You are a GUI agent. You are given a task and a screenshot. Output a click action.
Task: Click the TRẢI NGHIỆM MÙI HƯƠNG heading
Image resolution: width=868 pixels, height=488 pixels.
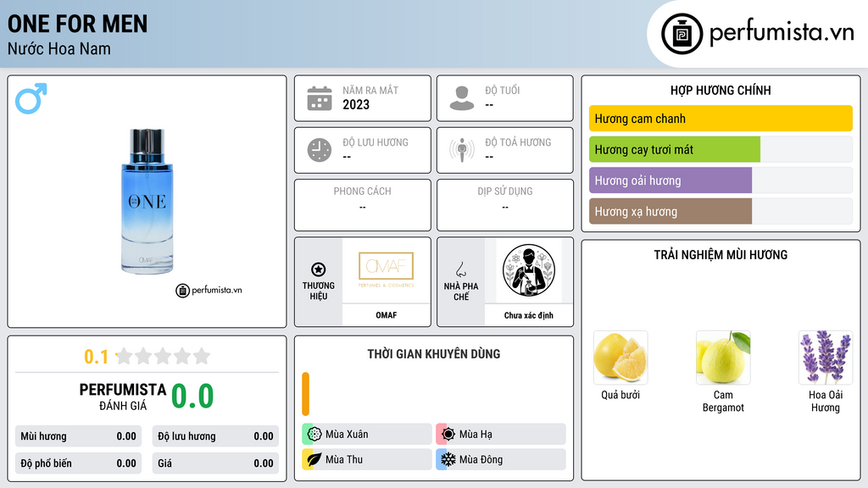pos(721,254)
